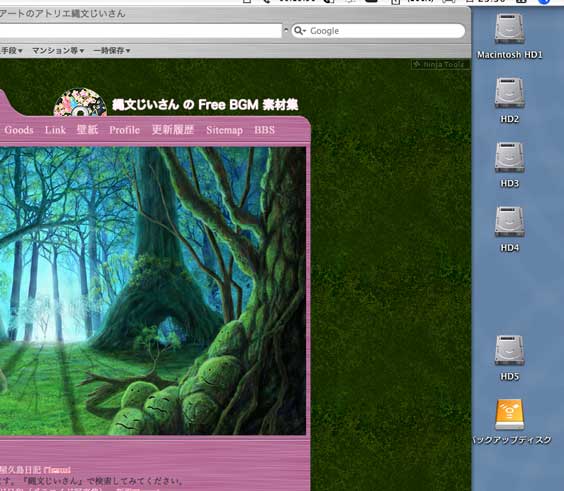Expand the 一時保存 bookmarks folder
This screenshot has height=491, width=564.
point(112,51)
